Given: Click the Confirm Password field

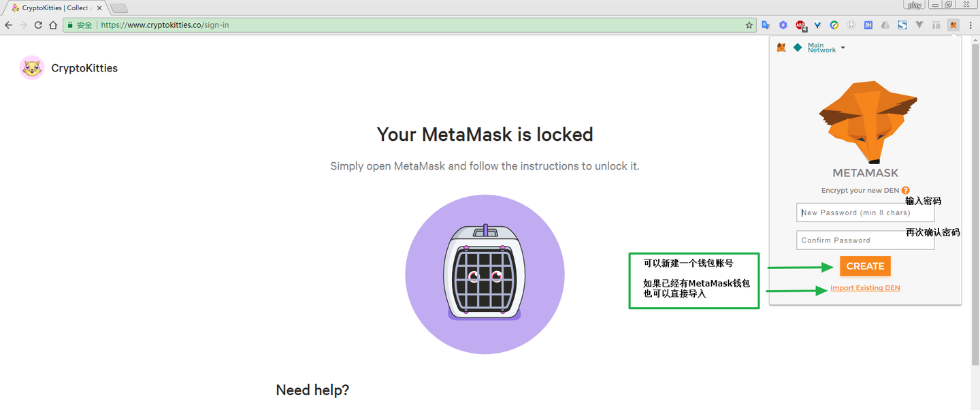Looking at the screenshot, I should [x=865, y=240].
